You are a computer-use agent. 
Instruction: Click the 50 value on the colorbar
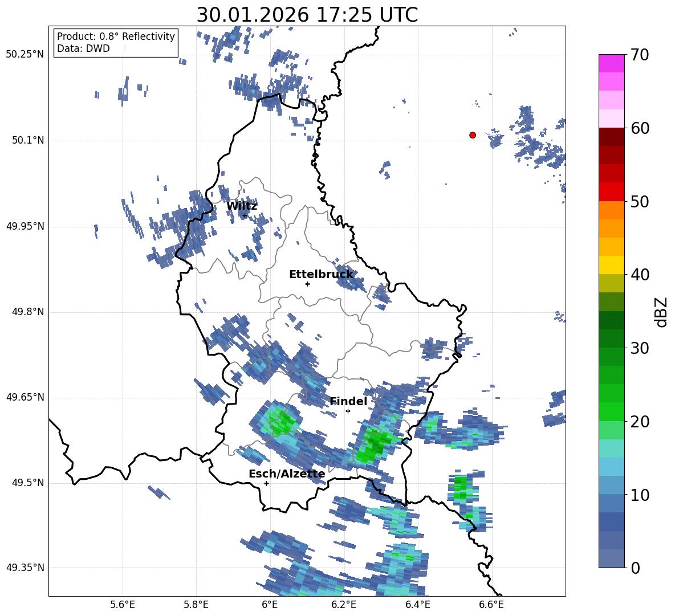tap(640, 202)
